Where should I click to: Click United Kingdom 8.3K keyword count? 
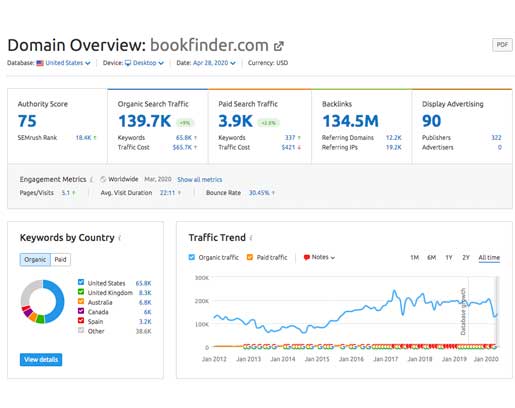tap(145, 293)
